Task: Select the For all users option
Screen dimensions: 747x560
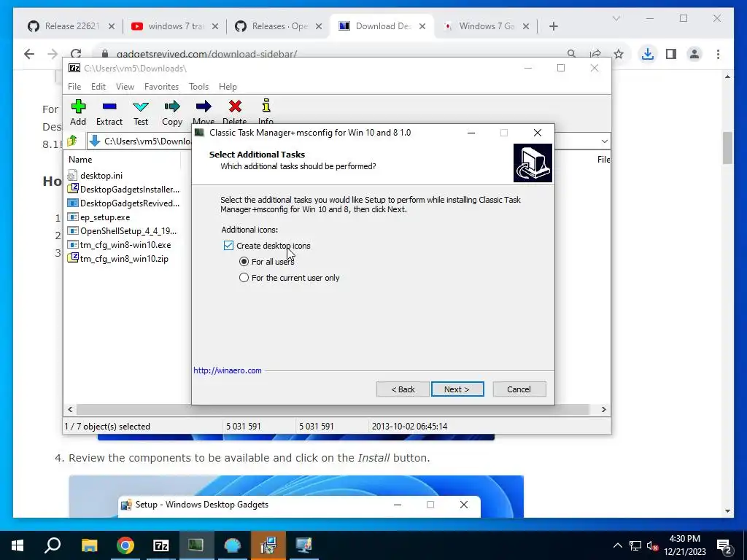Action: (244, 262)
